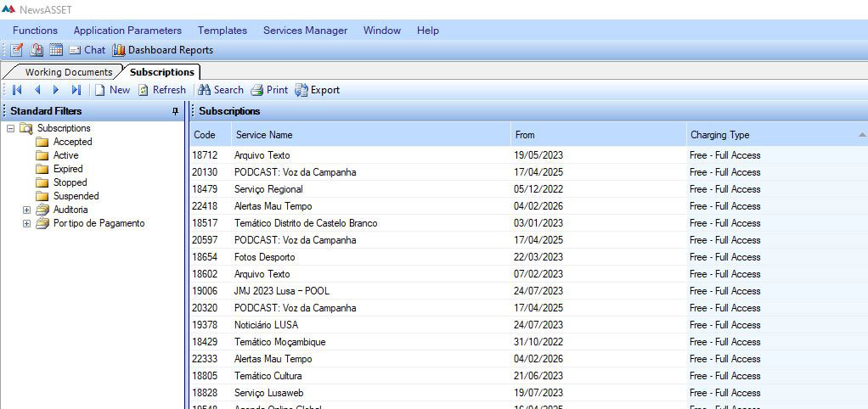Screen dimensions: 868x409
Task: Click the date 22/03/2023
Action: [538, 258]
